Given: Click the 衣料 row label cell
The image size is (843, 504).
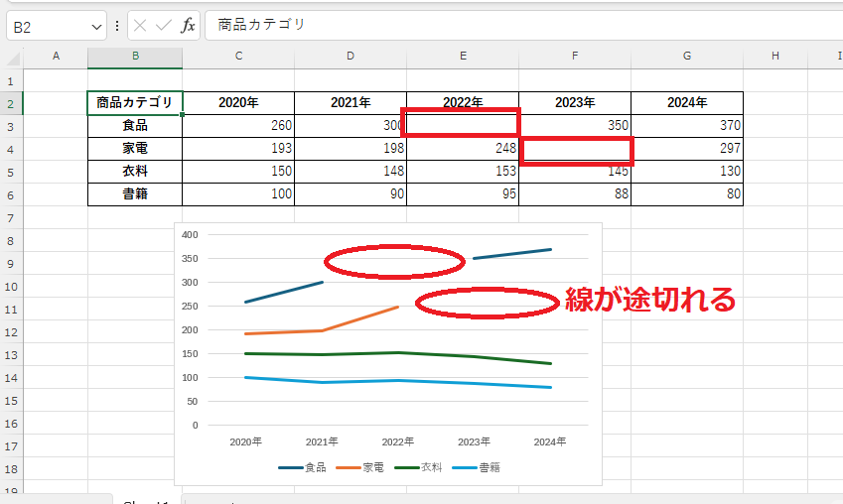Looking at the screenshot, I should [135, 171].
